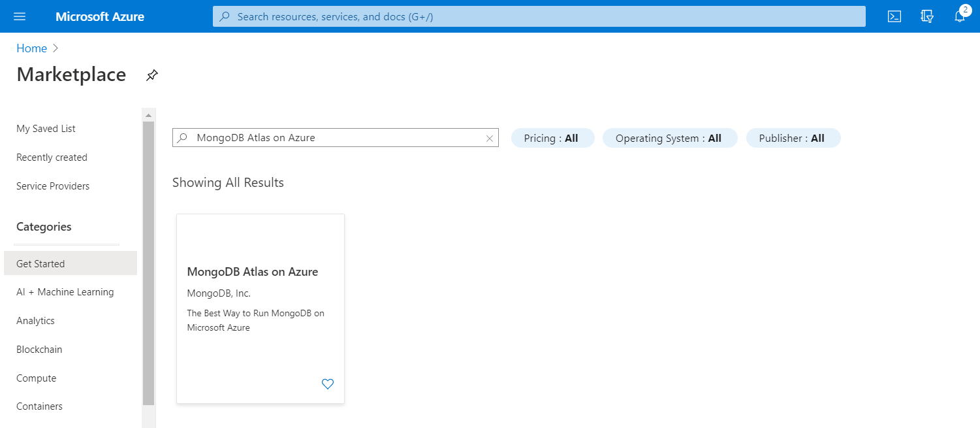The image size is (980, 428).
Task: Select the Compute category
Action: 36,378
